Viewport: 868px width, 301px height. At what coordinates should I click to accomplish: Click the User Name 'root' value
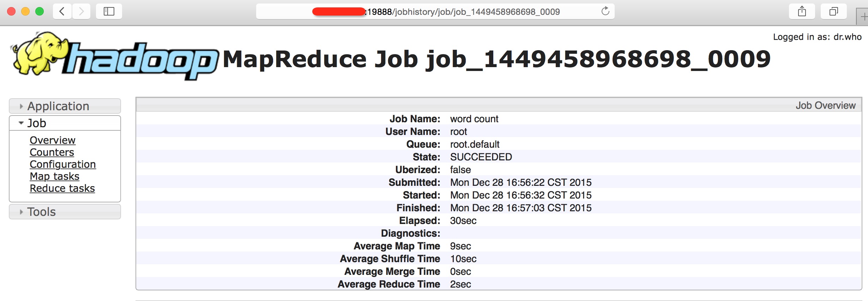point(458,131)
